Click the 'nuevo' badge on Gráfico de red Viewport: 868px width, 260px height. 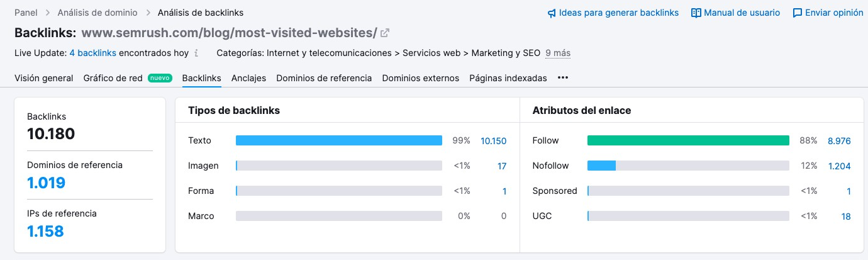pyautogui.click(x=160, y=78)
